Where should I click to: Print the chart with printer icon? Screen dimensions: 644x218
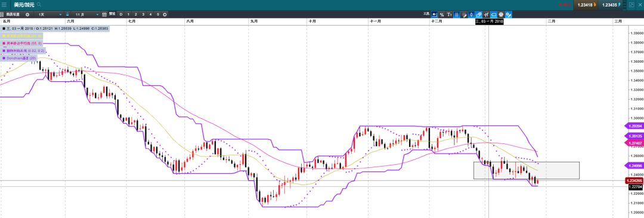(501, 14)
